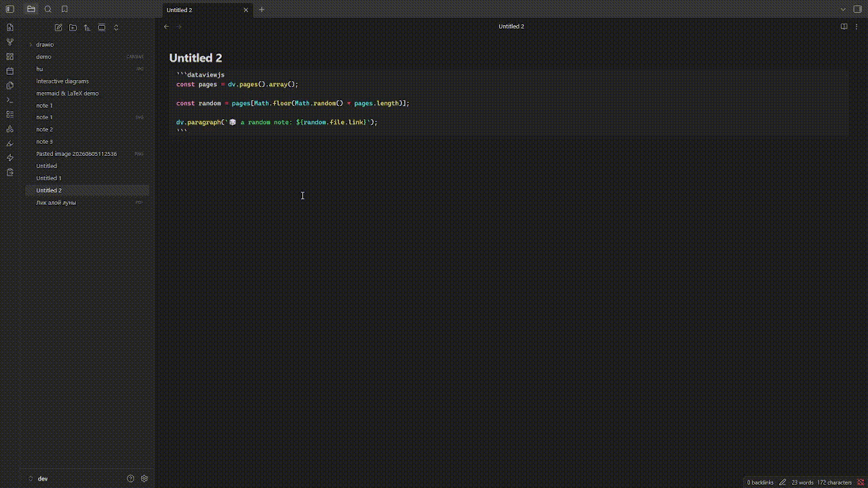868x488 pixels.
Task: Open the Лик алой луны PDF
Action: click(x=87, y=203)
